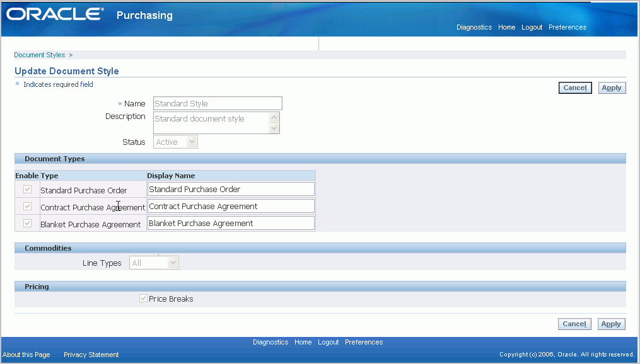Click the Oracle logo in header
This screenshot has height=364, width=640.
click(55, 14)
